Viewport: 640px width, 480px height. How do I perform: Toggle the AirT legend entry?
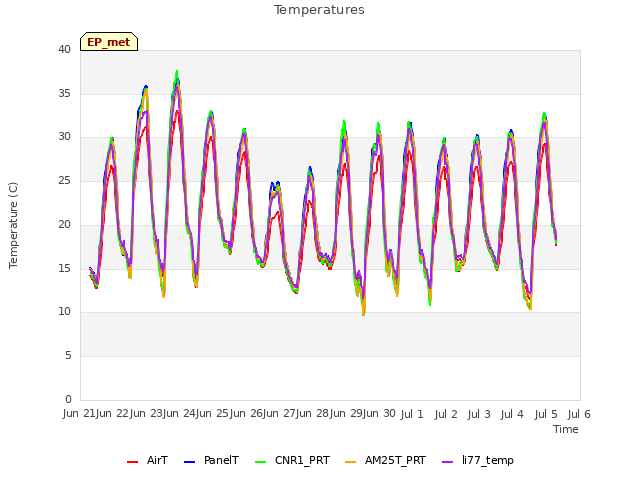tap(147, 461)
